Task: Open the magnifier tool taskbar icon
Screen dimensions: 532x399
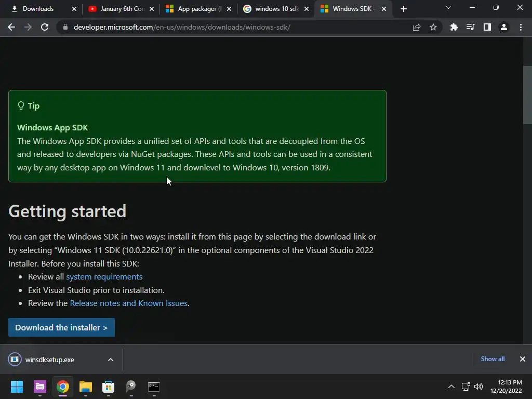Action: [131, 387]
